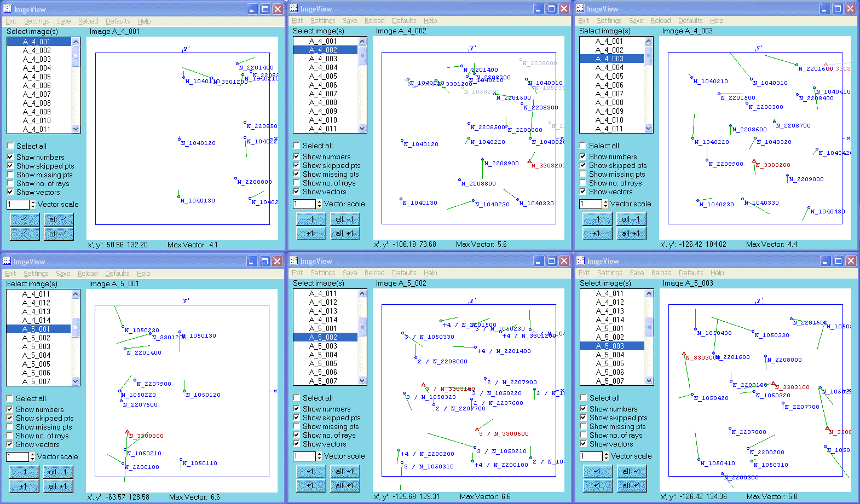The width and height of the screenshot is (860, 504).
Task: Click point label N_2207900 in A_5_001 window
Action: click(154, 384)
